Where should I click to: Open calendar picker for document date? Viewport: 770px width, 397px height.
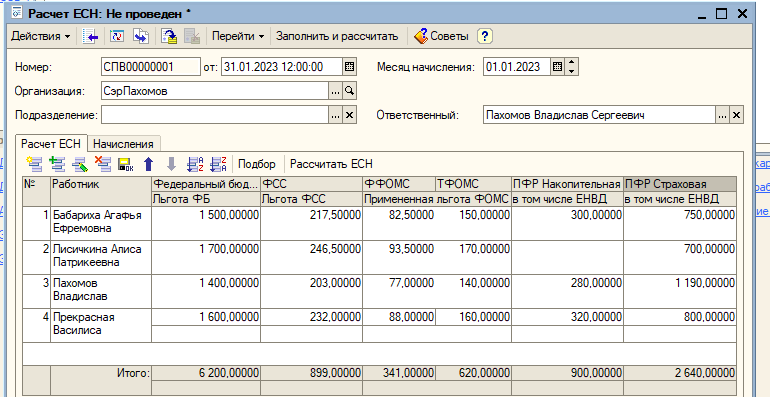tap(350, 67)
